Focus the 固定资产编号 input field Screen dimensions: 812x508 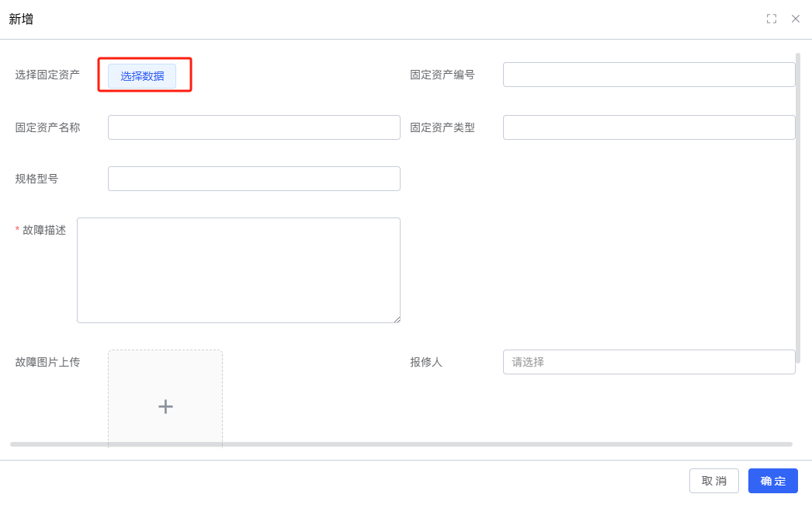(649, 75)
